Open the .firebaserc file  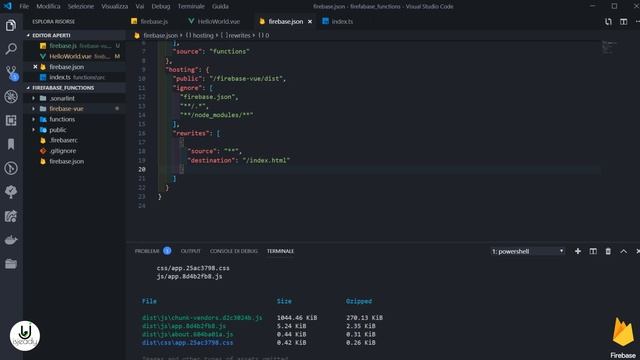tap(63, 140)
